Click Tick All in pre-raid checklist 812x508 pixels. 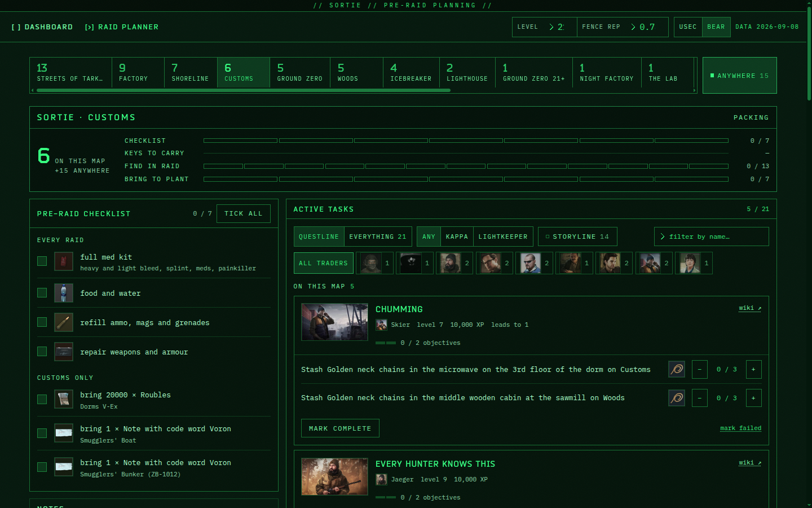(x=244, y=213)
